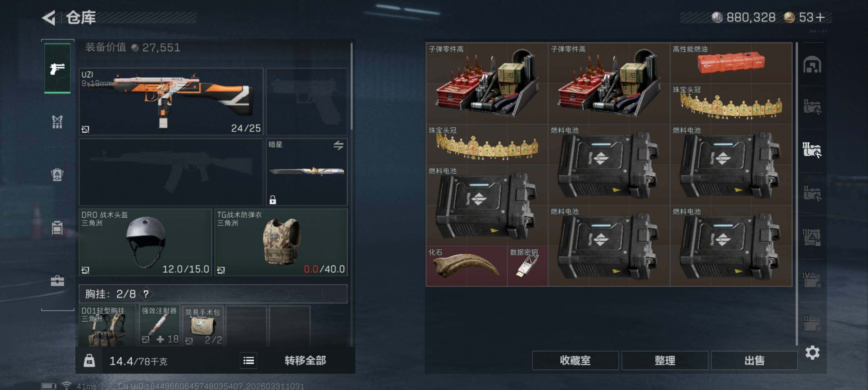
Task: Click the 出售 sell button
Action: pos(754,360)
